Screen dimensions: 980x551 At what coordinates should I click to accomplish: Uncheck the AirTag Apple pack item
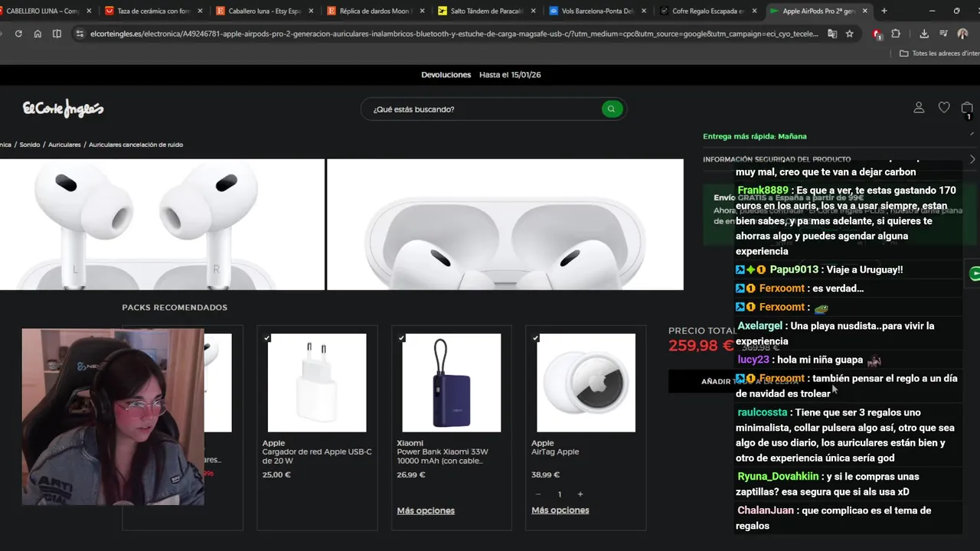point(535,337)
